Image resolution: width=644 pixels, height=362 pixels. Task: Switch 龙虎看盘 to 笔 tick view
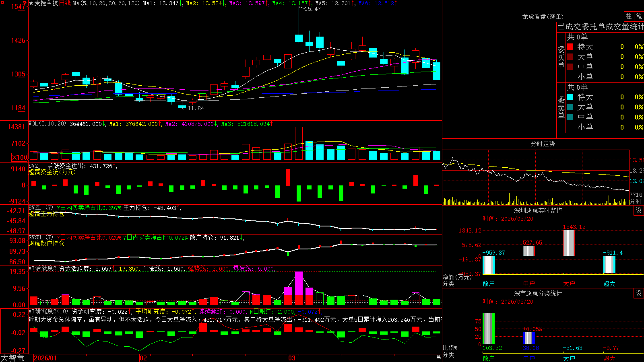click(639, 16)
